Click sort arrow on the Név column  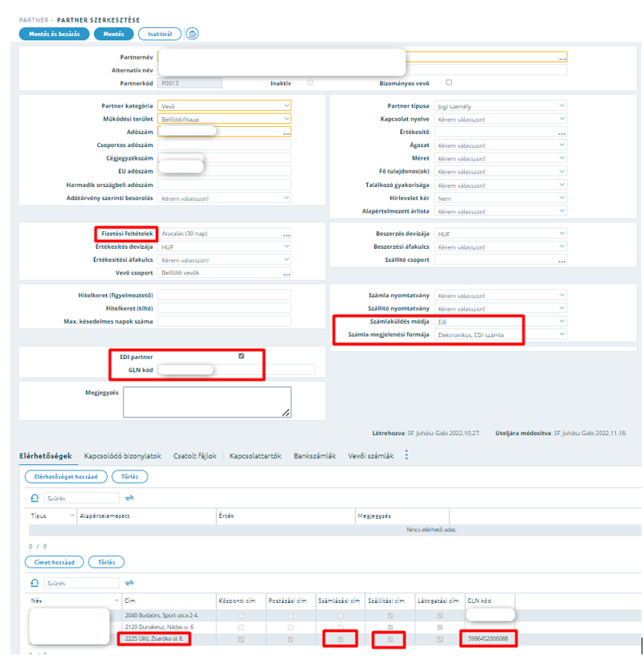coord(116,601)
